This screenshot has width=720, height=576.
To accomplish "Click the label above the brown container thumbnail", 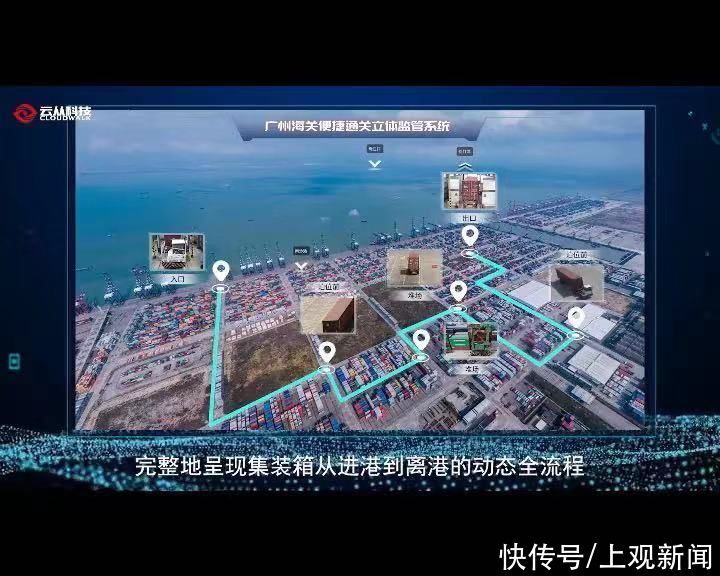I will (x=329, y=288).
